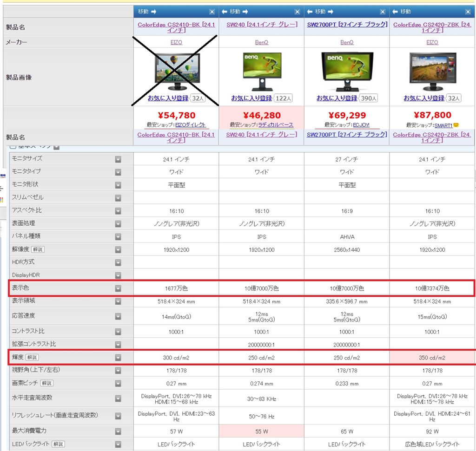Open the arrow menu on the スリムベゼル row
476x451 pixels.
click(118, 198)
